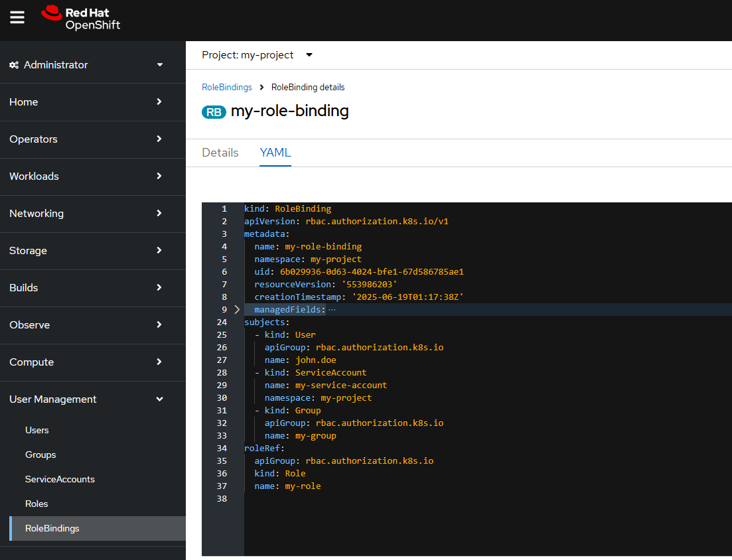The width and height of the screenshot is (732, 560).
Task: Click the apiVersion line in YAML
Action: click(x=346, y=221)
